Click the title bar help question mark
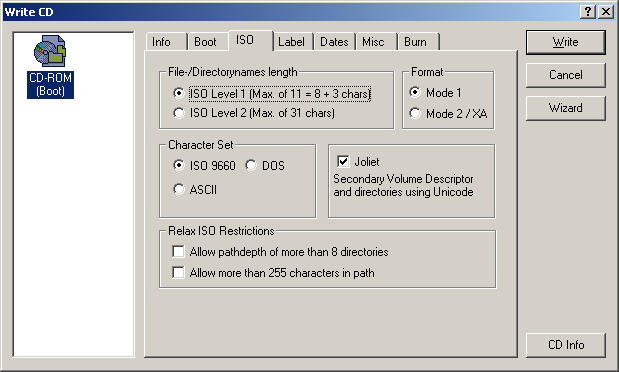Screen dimensions: 619x372 click(588, 11)
